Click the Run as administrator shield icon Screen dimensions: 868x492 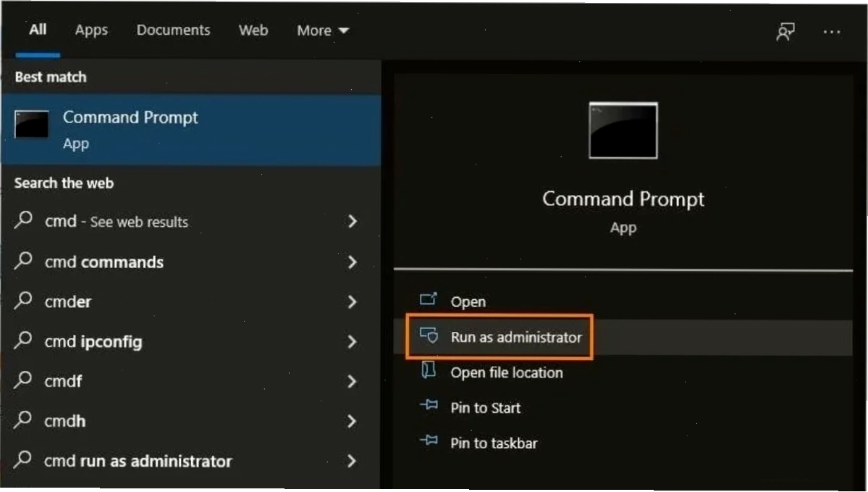pos(429,335)
